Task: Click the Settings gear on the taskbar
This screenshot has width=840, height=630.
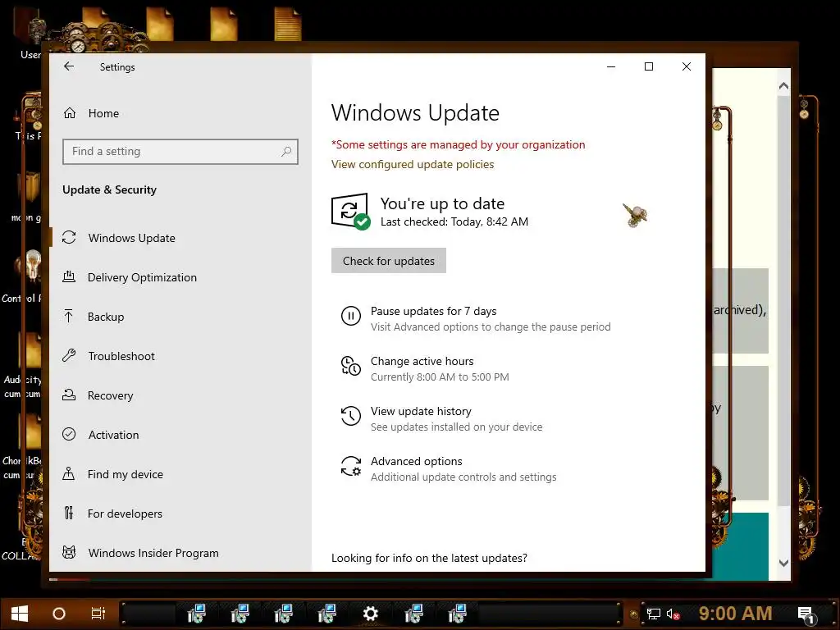Action: 370,614
